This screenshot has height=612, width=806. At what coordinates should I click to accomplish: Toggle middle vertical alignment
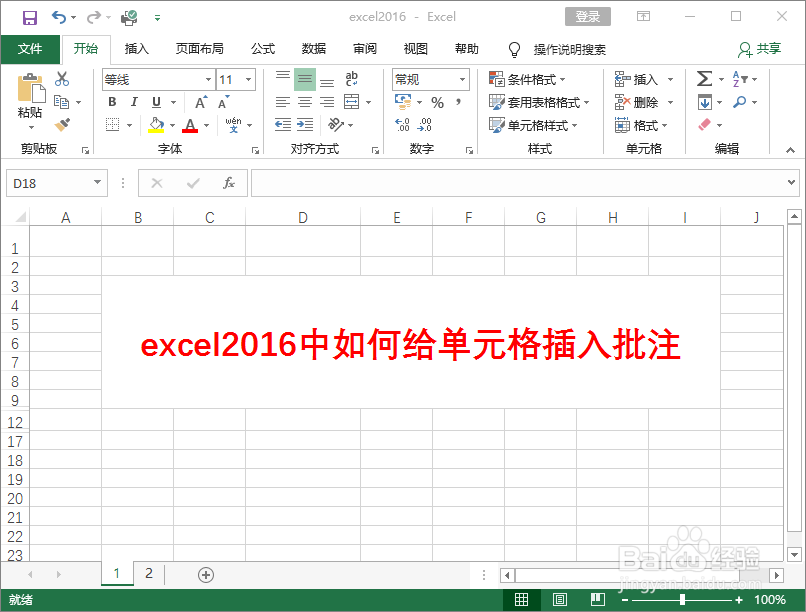[x=305, y=79]
